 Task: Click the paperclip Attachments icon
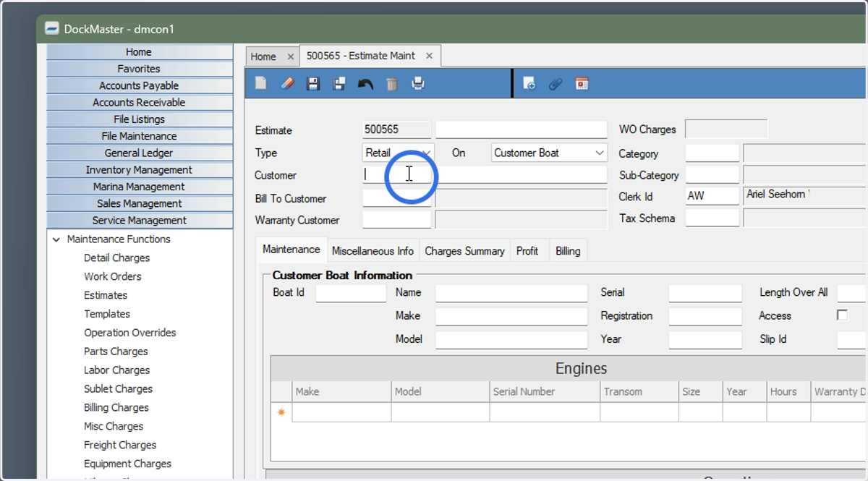click(556, 84)
